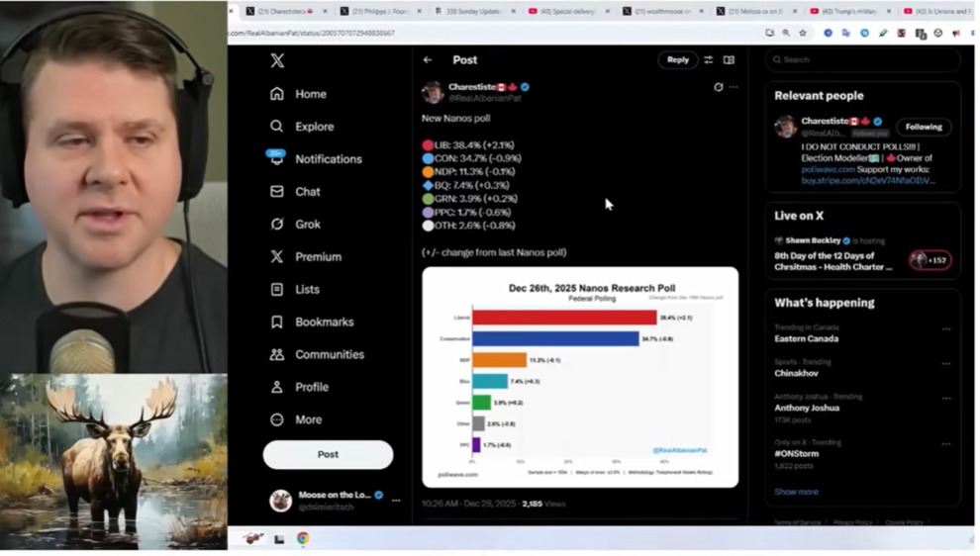
Task: Click the X logo icon
Action: [x=277, y=60]
